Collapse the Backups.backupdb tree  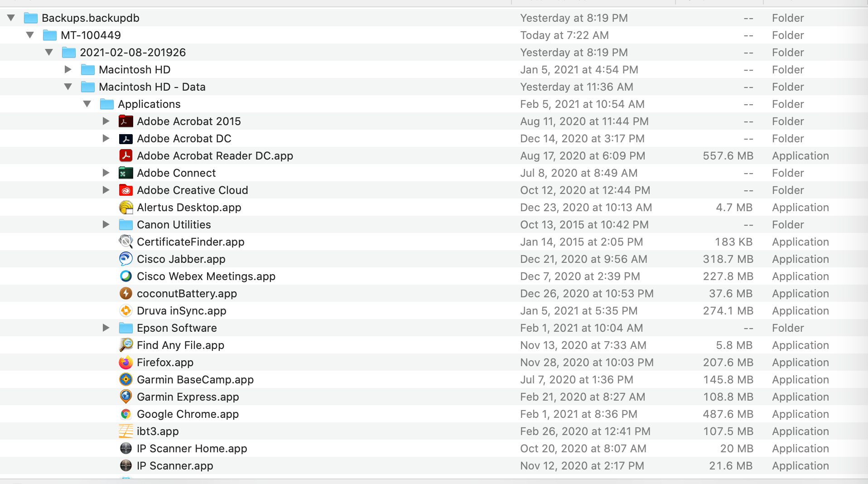coord(11,18)
